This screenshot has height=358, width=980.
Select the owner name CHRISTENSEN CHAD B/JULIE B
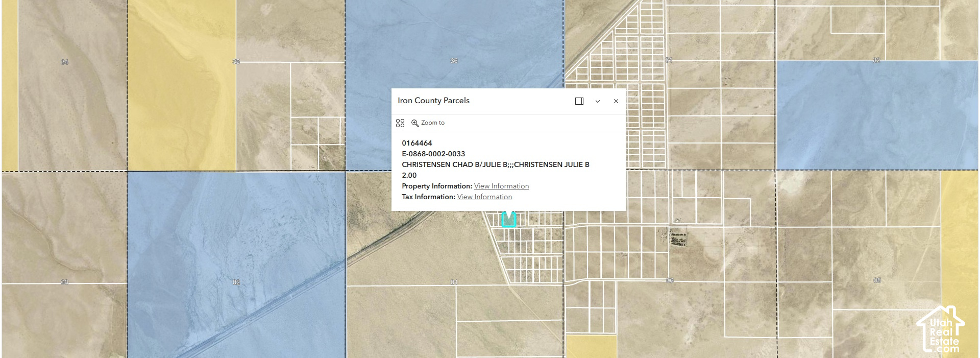click(454, 164)
